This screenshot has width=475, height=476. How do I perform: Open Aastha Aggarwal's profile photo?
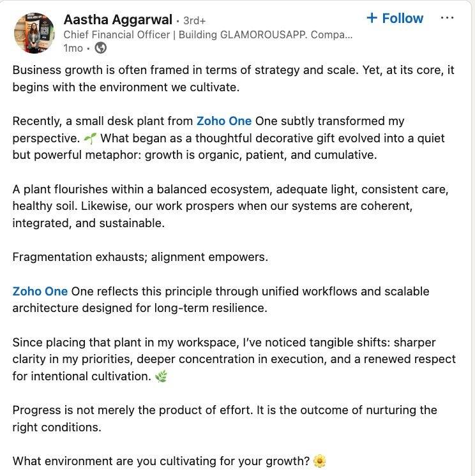tap(34, 33)
